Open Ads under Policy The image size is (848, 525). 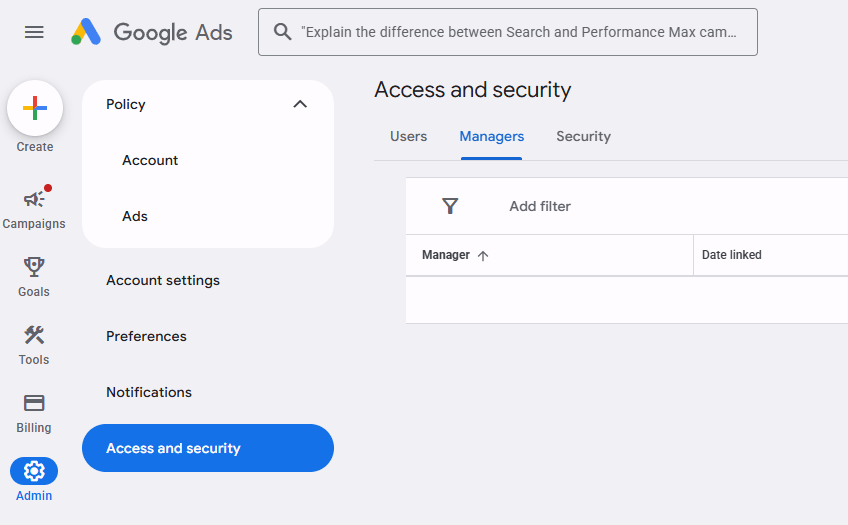135,216
